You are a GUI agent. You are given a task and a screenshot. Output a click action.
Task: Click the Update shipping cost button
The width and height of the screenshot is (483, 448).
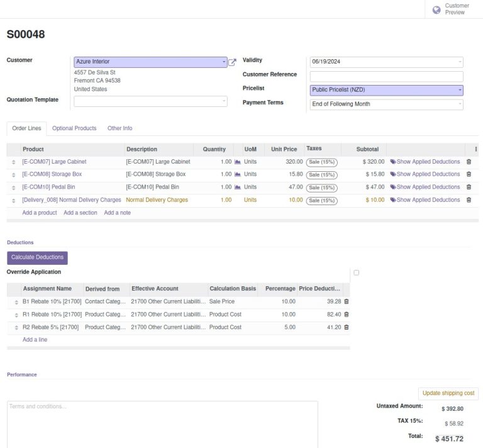pyautogui.click(x=448, y=393)
